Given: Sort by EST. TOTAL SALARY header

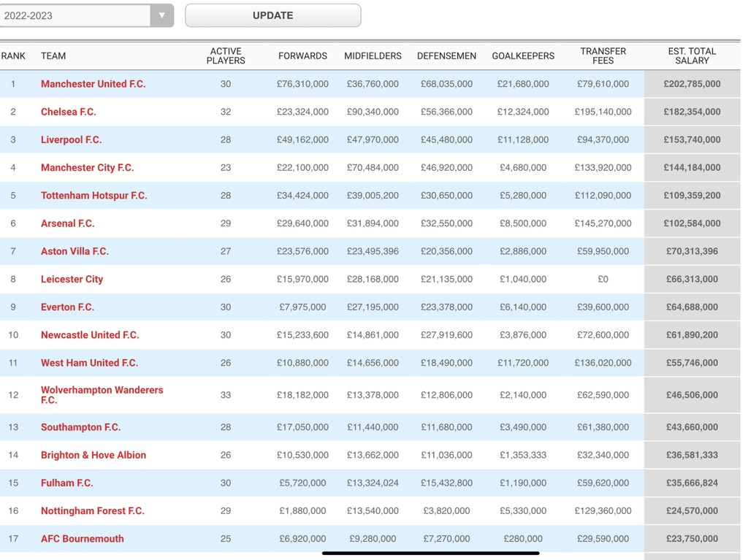Looking at the screenshot, I should click(x=692, y=55).
